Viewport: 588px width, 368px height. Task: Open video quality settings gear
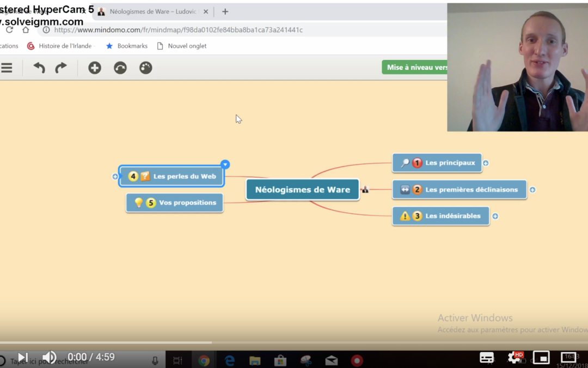[514, 358]
